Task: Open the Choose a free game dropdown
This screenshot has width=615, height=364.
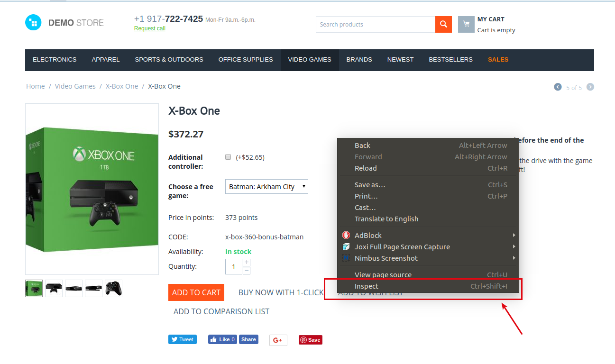Action: click(x=266, y=187)
